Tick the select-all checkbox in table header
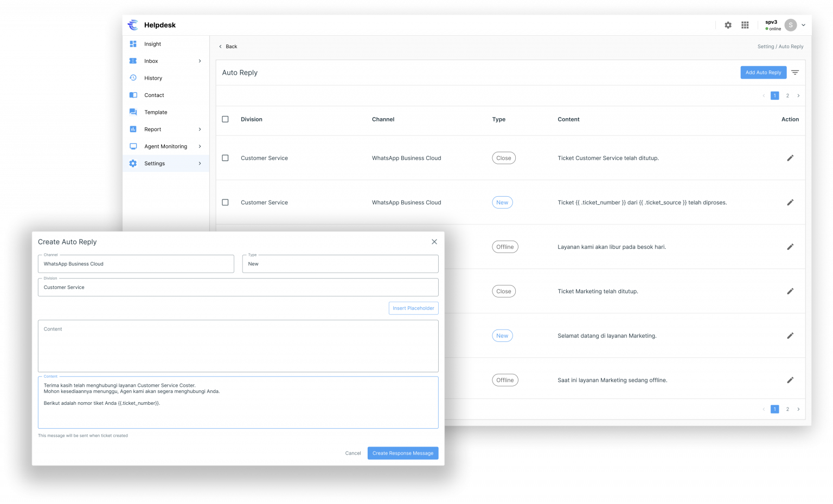 click(x=226, y=119)
